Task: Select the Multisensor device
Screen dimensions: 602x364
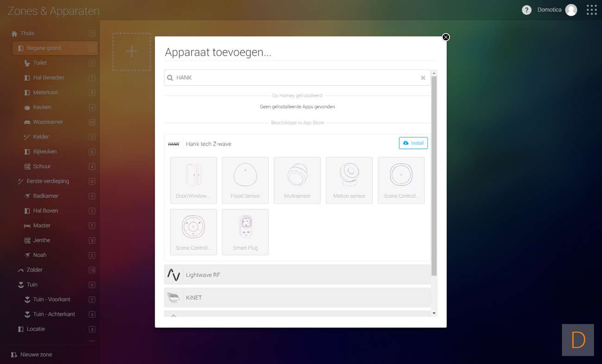Action: [297, 180]
